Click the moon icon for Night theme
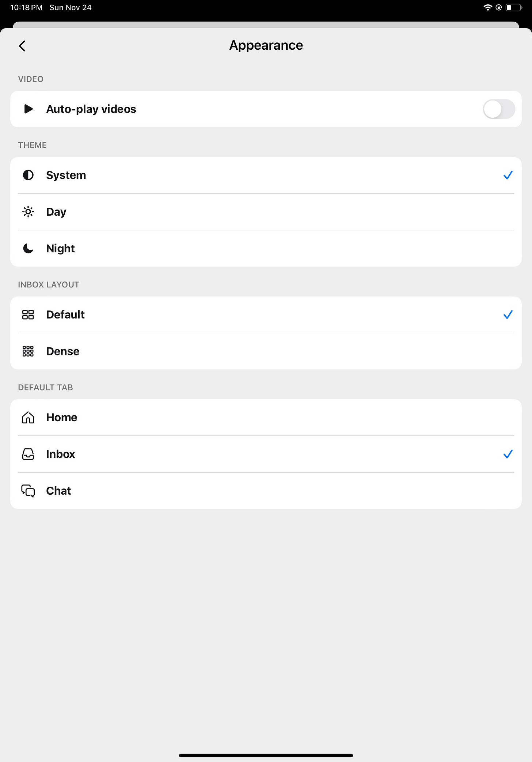This screenshot has height=762, width=532. pyautogui.click(x=28, y=248)
